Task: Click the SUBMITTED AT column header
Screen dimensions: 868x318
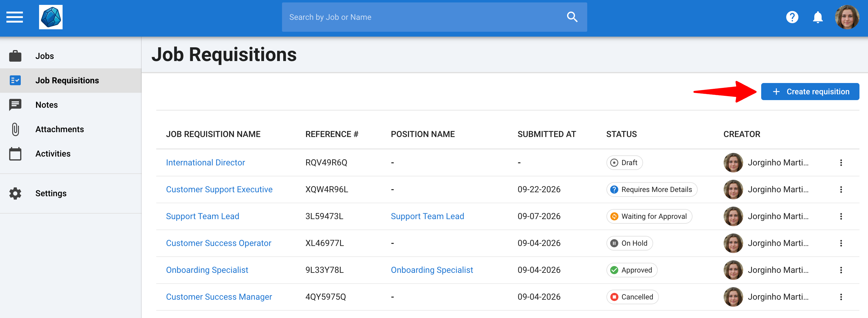Action: point(547,134)
